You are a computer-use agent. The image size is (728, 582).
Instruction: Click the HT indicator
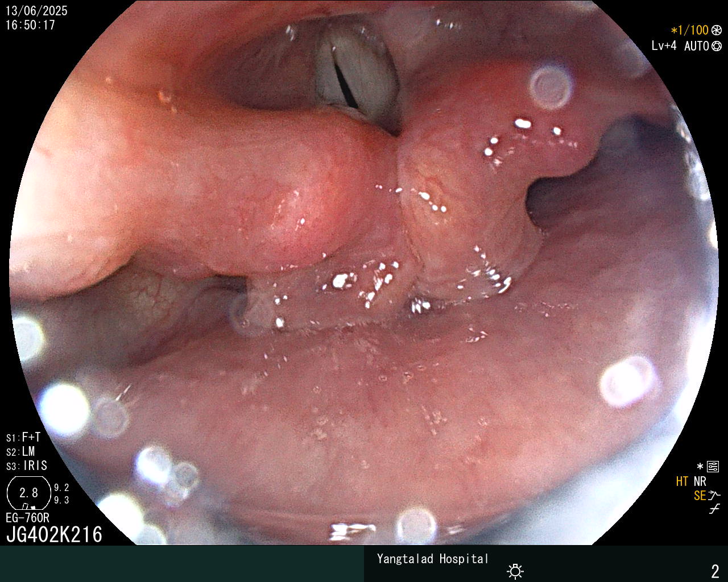682,481
